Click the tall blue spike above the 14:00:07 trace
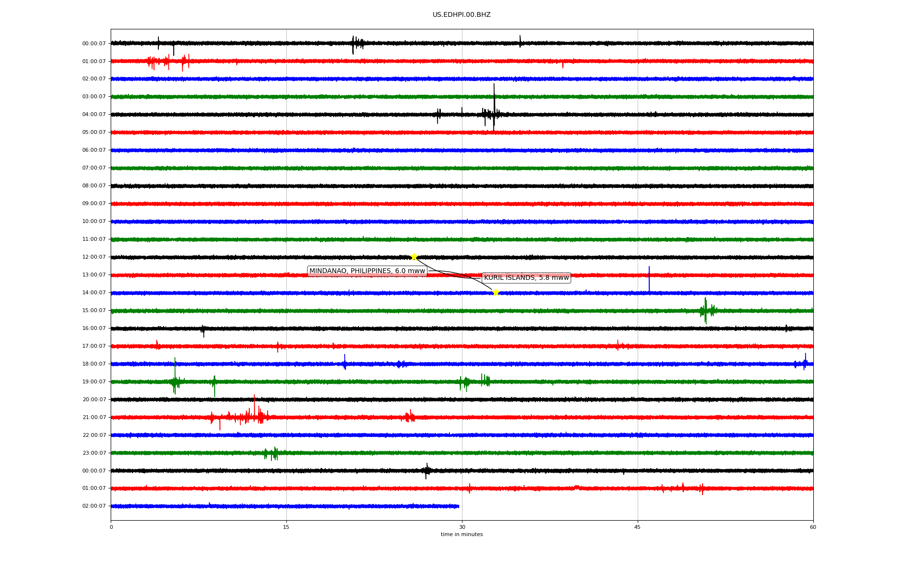The height and width of the screenshot is (578, 924). tap(649, 278)
